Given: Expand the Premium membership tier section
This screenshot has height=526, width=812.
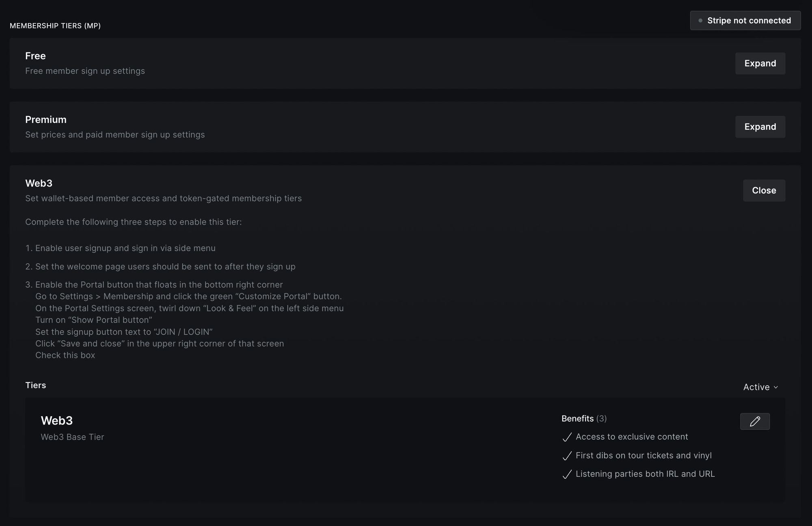Looking at the screenshot, I should click(760, 127).
